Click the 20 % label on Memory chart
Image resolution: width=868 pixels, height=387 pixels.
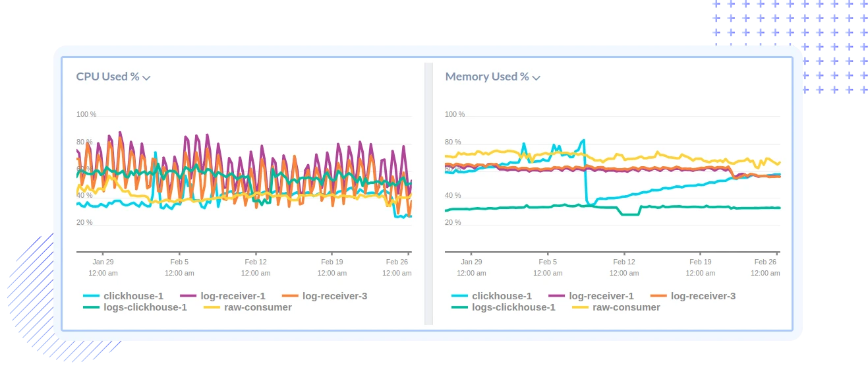(453, 223)
